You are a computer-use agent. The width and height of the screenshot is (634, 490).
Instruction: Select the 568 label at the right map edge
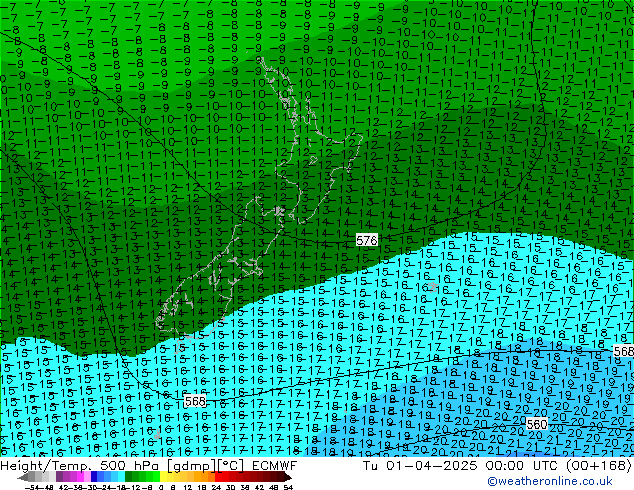(x=623, y=351)
